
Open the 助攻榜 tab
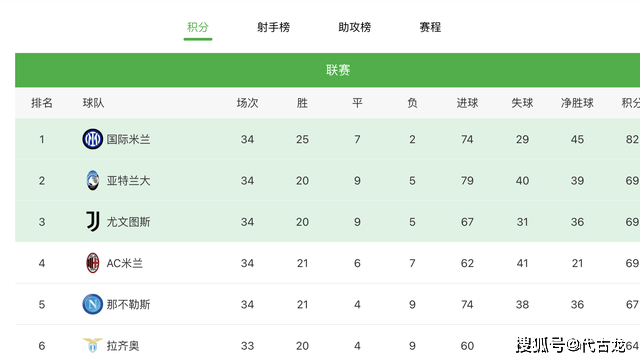point(355,27)
